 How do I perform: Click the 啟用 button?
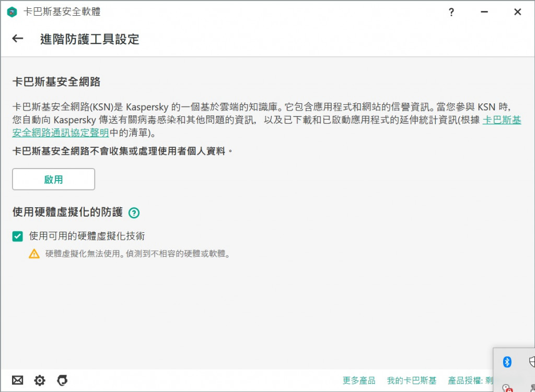(x=54, y=179)
